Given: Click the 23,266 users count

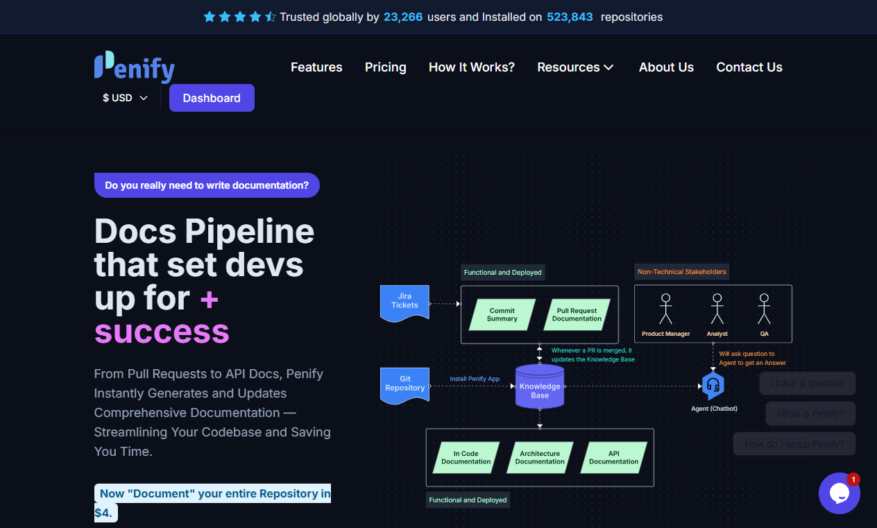Looking at the screenshot, I should (x=403, y=17).
